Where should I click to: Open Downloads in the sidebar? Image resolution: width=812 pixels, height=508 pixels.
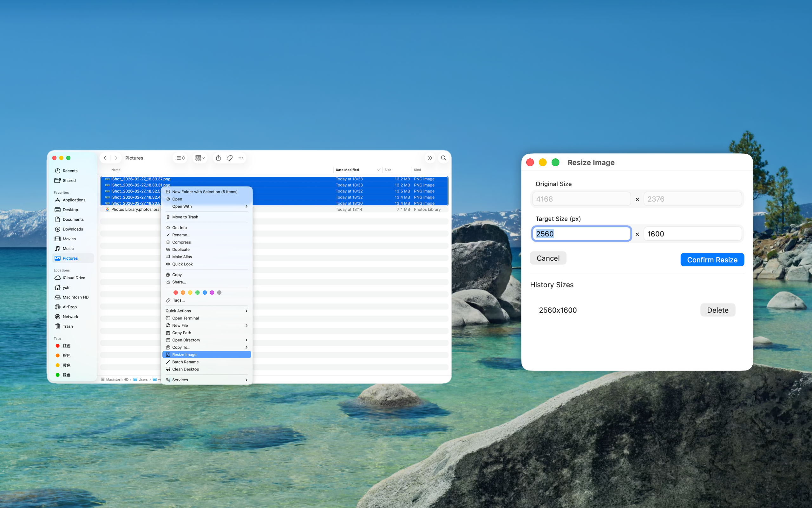coord(73,229)
